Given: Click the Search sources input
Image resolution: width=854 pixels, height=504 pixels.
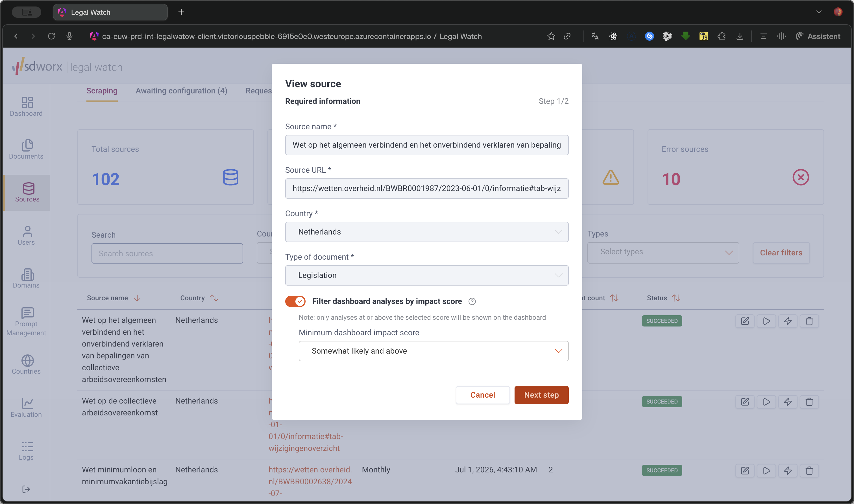Looking at the screenshot, I should (x=167, y=253).
